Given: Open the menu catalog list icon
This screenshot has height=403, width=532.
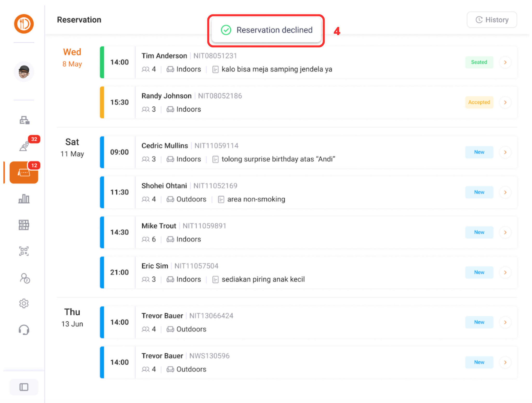Looking at the screenshot, I should [x=24, y=225].
